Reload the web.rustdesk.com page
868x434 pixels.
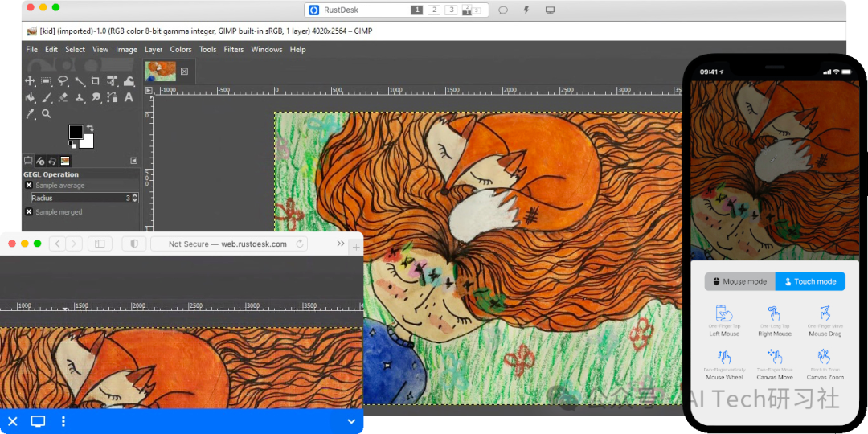[300, 244]
